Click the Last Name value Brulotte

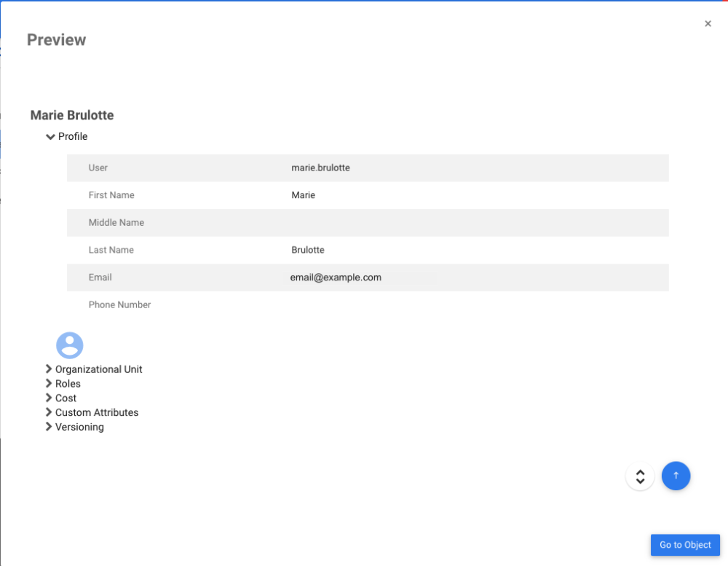[307, 250]
